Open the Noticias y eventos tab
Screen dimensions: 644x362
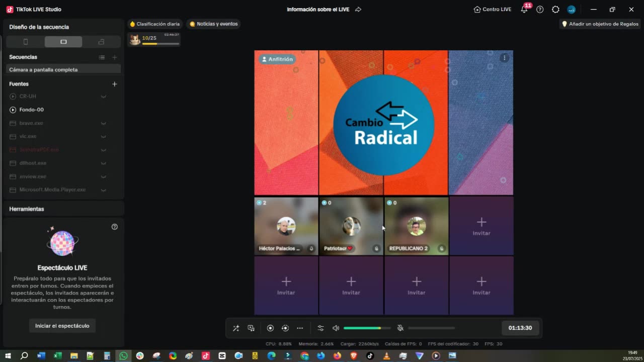tap(213, 24)
